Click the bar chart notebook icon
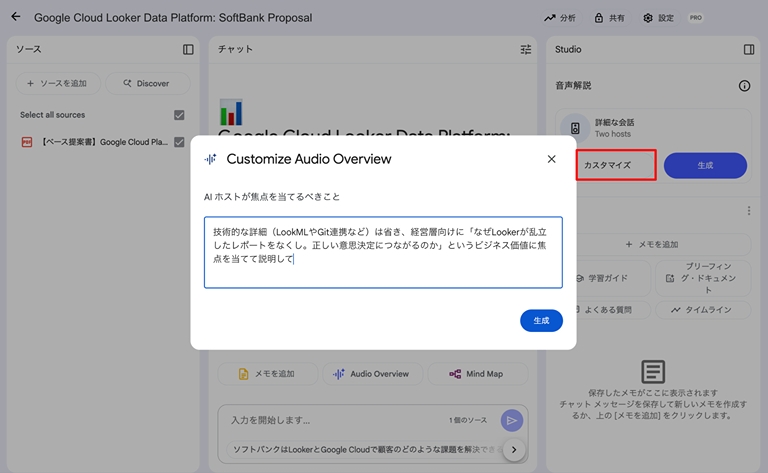 point(231,112)
